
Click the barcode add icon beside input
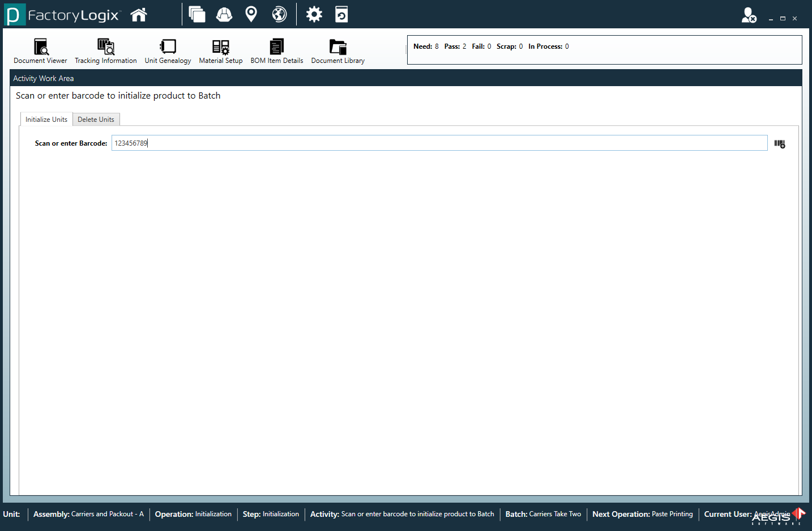(780, 144)
